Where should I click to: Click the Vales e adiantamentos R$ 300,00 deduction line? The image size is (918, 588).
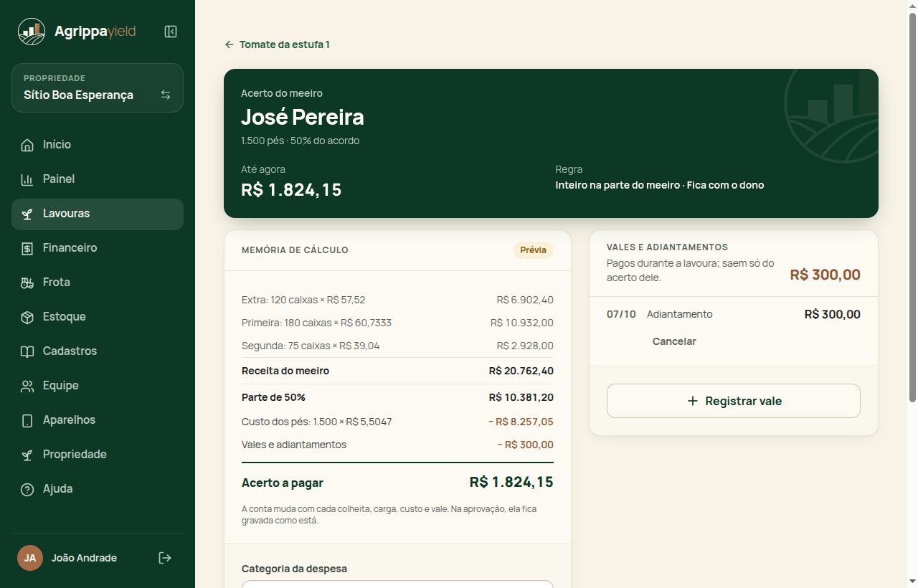point(397,445)
